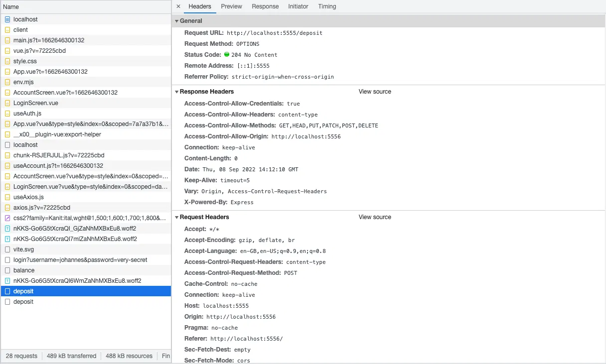This screenshot has height=364, width=606.
Task: Select the woff2 font file icon
Action: click(x=7, y=228)
